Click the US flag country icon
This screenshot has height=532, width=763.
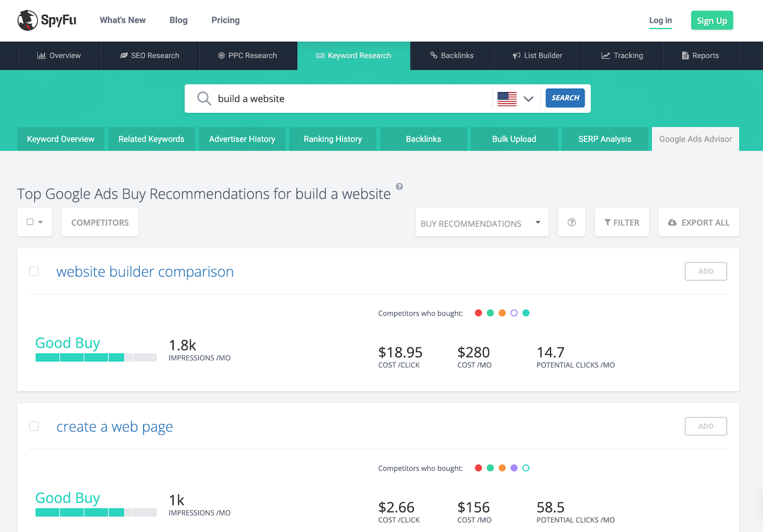(x=507, y=99)
